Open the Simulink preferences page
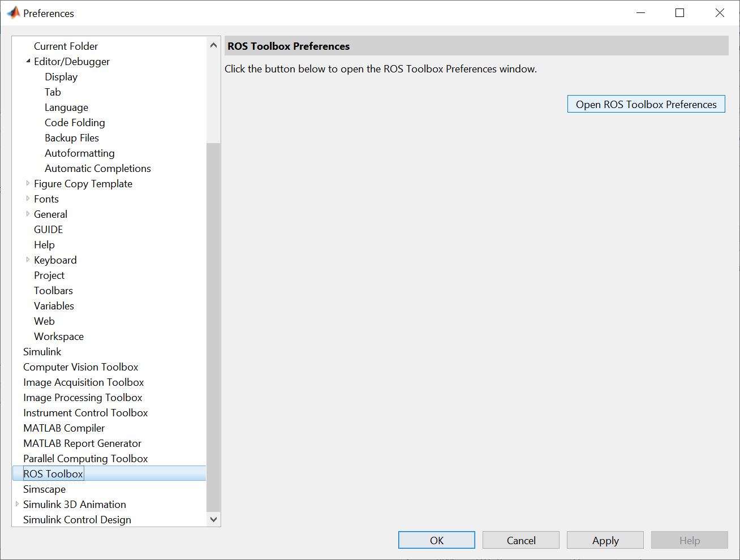The width and height of the screenshot is (740, 560). pos(42,352)
